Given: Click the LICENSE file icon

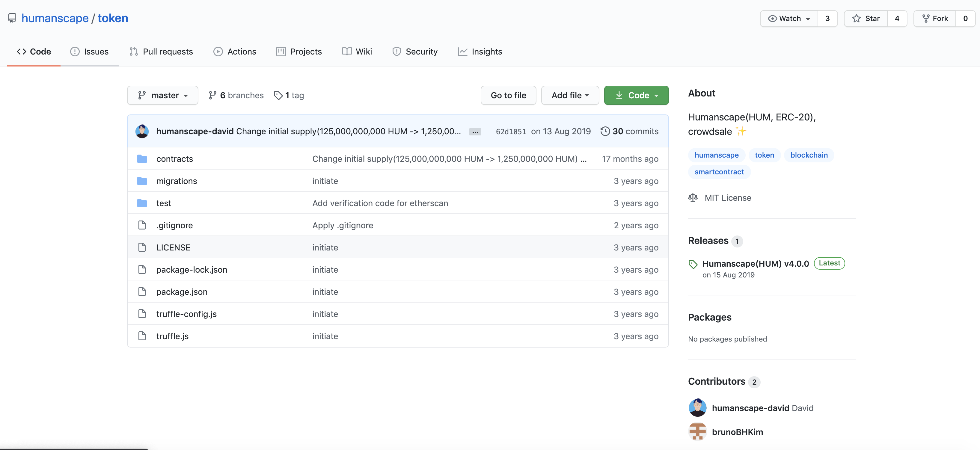Looking at the screenshot, I should pos(142,247).
